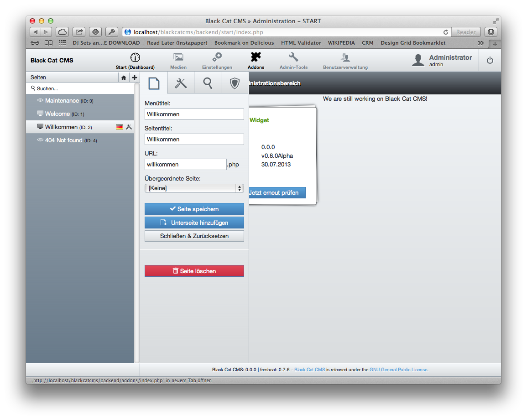Click the key password toolbar icon
The width and height of the screenshot is (527, 420).
pos(112,32)
